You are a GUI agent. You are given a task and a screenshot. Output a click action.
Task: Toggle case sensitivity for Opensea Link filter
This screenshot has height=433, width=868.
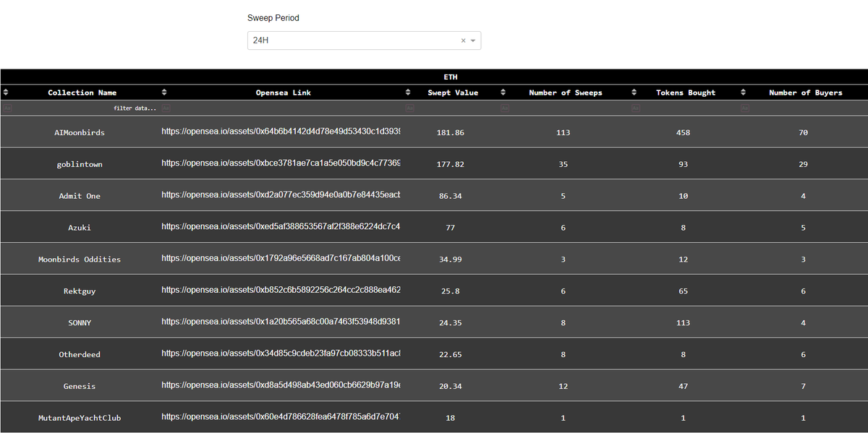[x=166, y=108]
